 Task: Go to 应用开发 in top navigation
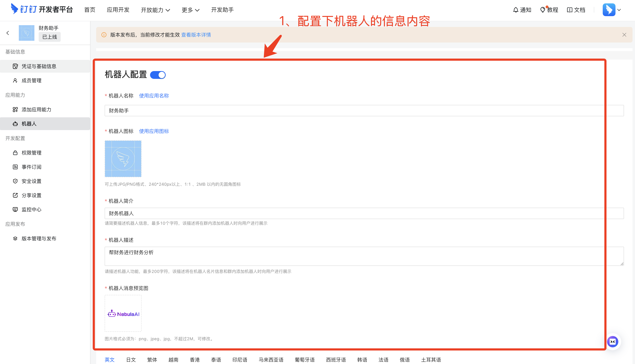coord(118,10)
